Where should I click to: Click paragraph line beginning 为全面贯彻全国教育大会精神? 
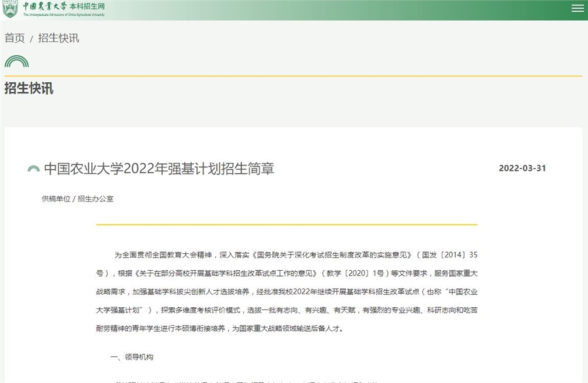click(x=296, y=255)
